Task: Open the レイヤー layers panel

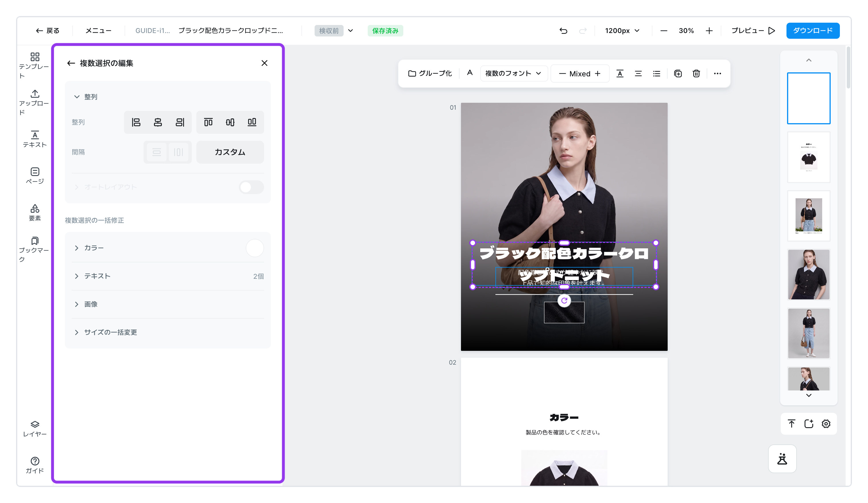Action: [x=35, y=429]
